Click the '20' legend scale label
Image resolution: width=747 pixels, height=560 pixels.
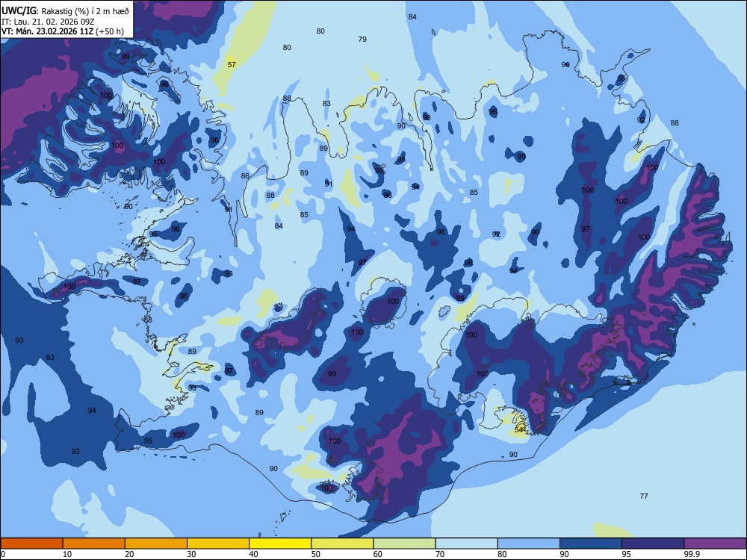coord(129,554)
